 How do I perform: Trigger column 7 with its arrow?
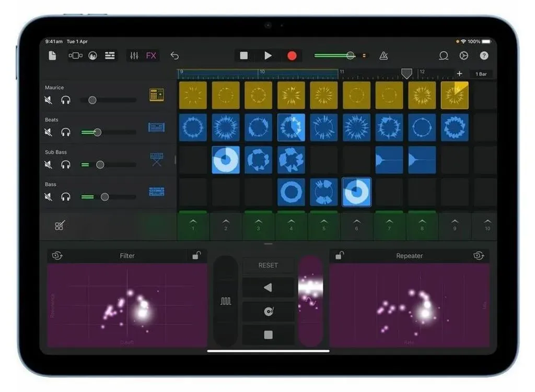389,225
